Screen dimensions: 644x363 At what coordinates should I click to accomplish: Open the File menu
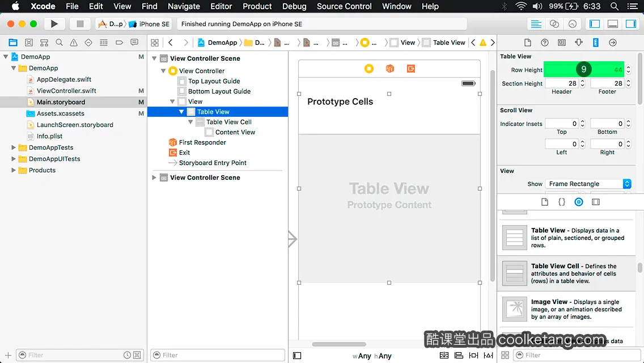72,6
